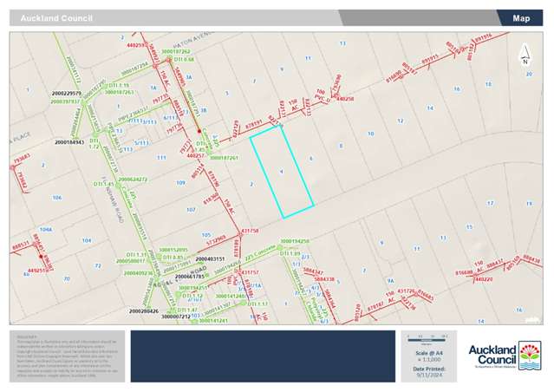Screen dimensions: 554x392
Task: Click the north arrow compass icon
Action: pos(524,59)
